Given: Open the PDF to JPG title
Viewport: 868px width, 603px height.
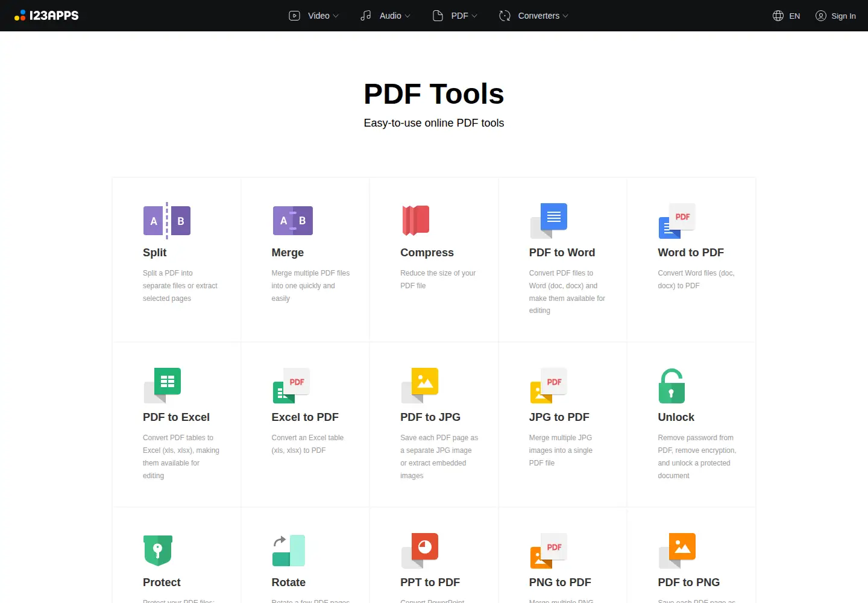Looking at the screenshot, I should [x=430, y=417].
